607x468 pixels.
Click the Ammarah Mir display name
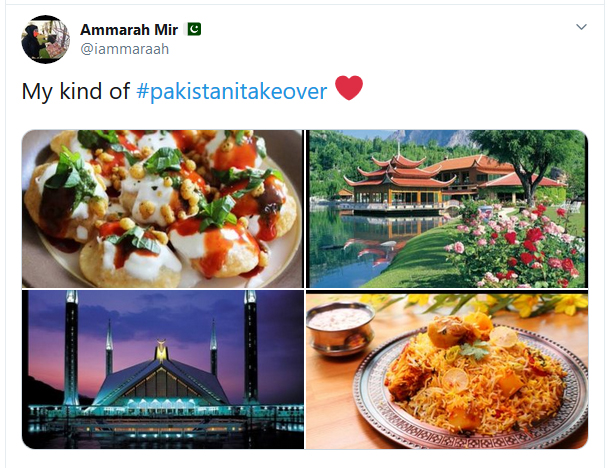pyautogui.click(x=129, y=29)
